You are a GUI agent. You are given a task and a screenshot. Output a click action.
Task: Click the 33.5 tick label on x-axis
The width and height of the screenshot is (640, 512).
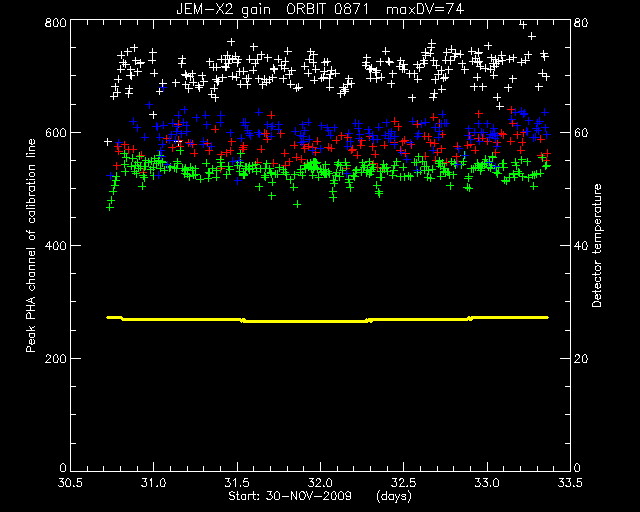coord(570,483)
